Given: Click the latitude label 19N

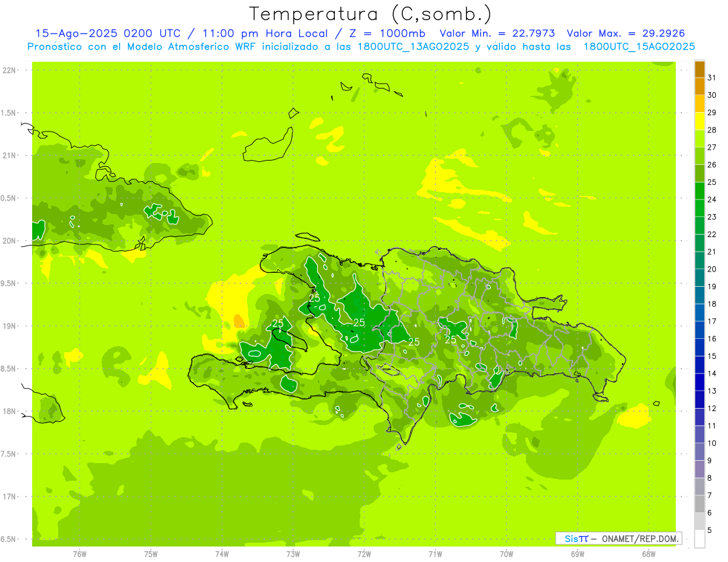Looking at the screenshot, I should (9, 326).
